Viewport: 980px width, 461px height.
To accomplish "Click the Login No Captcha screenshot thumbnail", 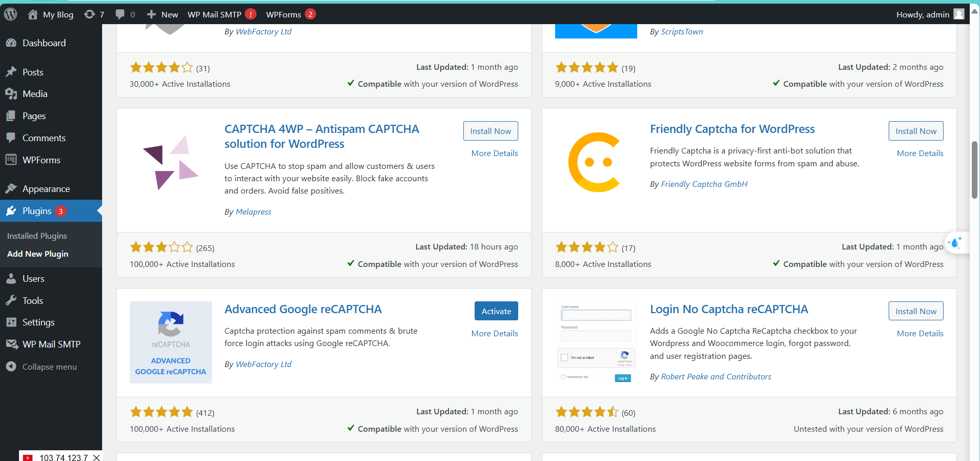I will click(596, 342).
